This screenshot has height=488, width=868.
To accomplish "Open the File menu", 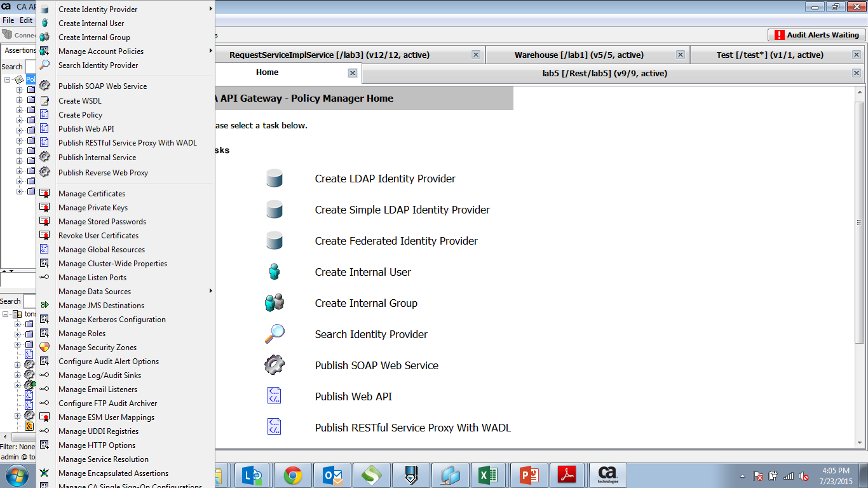I will point(8,20).
